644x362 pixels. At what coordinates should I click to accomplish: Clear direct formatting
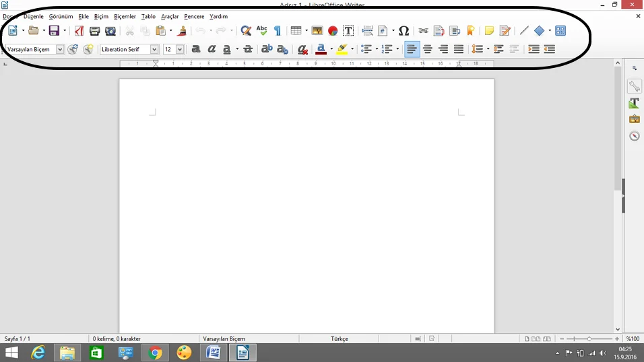pyautogui.click(x=302, y=49)
